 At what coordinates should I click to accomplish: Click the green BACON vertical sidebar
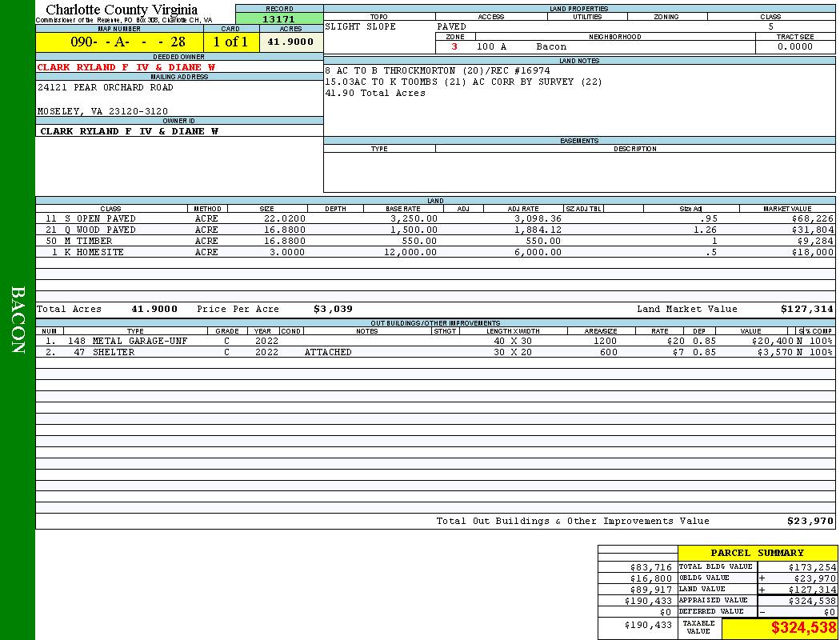pyautogui.click(x=18, y=320)
